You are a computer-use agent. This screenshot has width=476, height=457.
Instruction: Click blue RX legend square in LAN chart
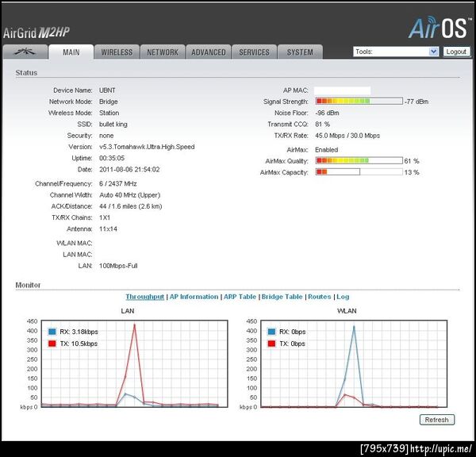[x=52, y=332]
